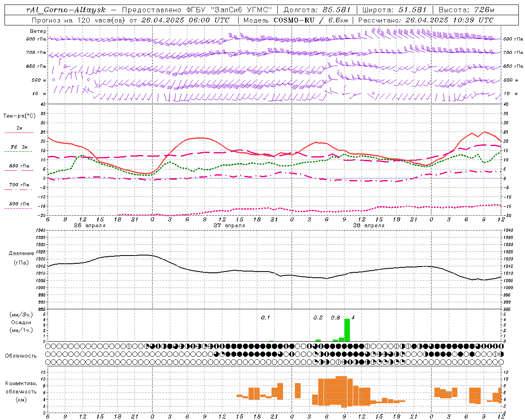The image size is (525, 420).
Task: Click the '2м' temperature legend entry
Action: pyautogui.click(x=19, y=128)
